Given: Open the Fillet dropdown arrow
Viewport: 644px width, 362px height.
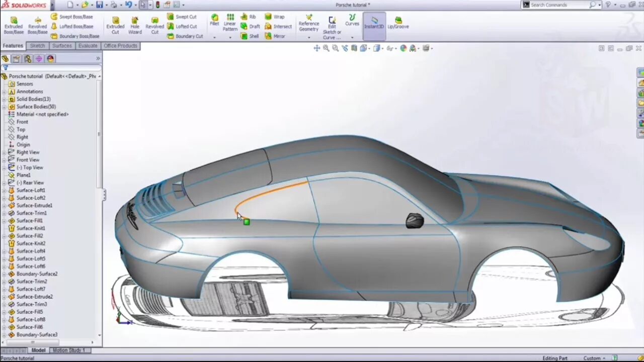Looking at the screenshot, I should point(214,37).
